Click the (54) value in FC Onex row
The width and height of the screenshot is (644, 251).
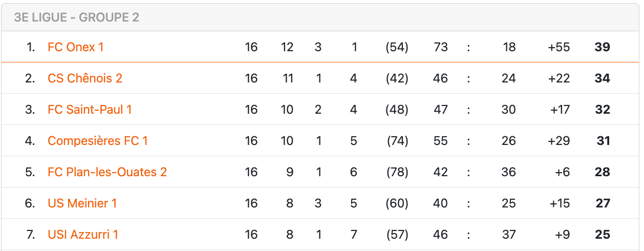tap(397, 47)
